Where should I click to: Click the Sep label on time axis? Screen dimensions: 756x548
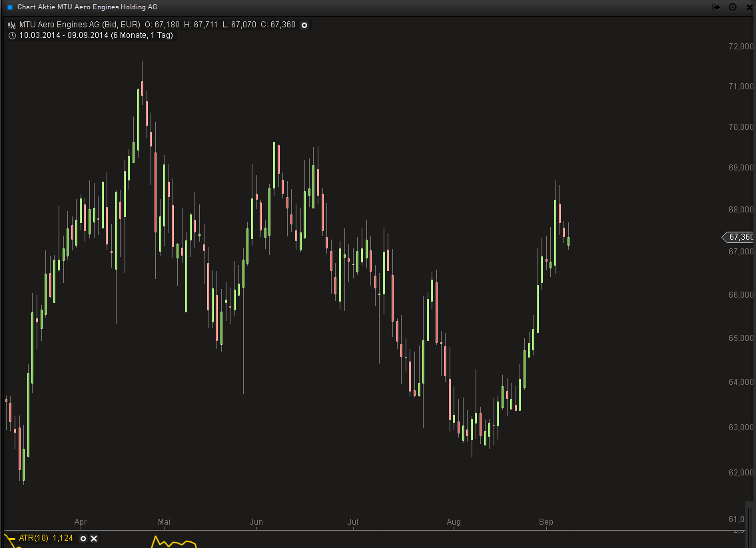546,522
